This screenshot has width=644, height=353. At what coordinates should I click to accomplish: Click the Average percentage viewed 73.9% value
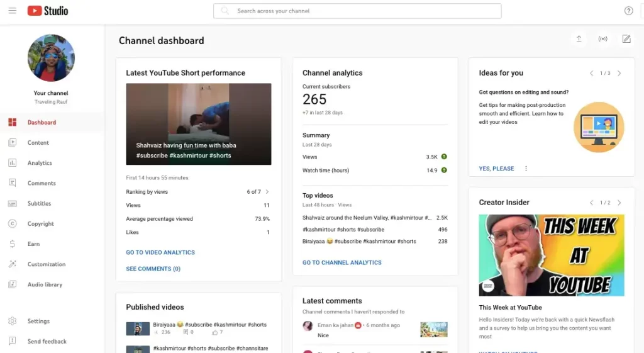point(262,218)
